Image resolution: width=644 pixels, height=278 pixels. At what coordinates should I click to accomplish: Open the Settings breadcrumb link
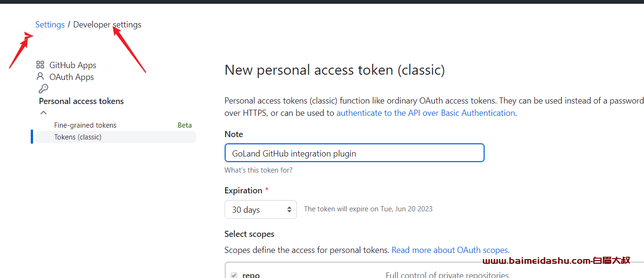[50, 25]
